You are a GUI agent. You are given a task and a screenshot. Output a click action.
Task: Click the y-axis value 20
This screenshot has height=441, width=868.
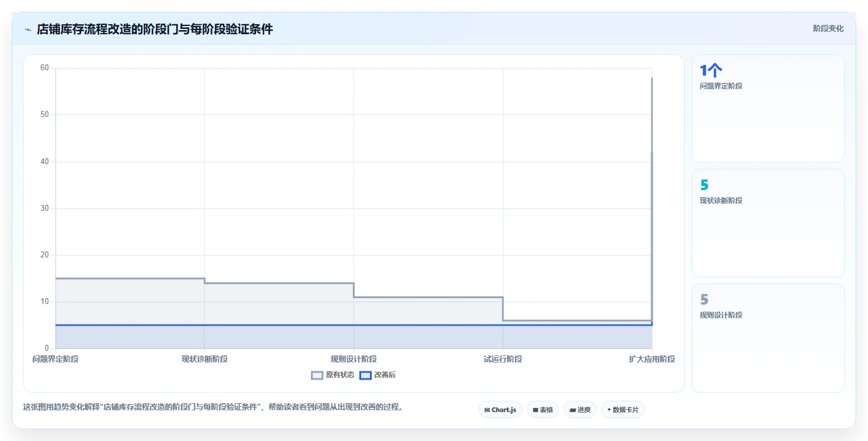44,255
